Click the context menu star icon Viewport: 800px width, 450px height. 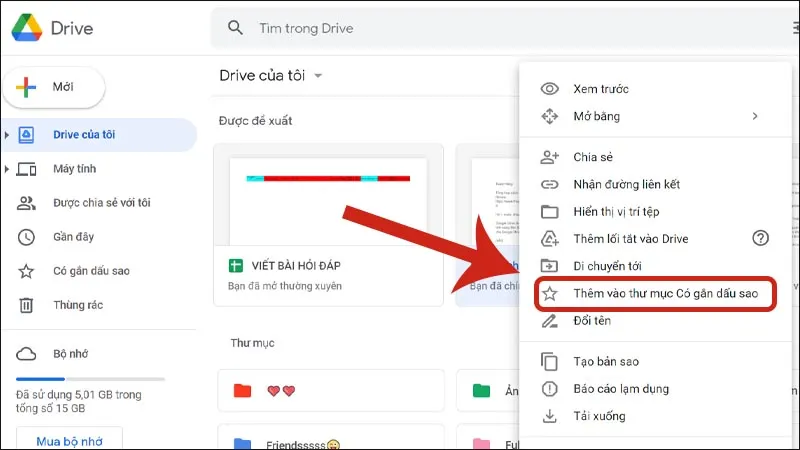click(x=549, y=293)
